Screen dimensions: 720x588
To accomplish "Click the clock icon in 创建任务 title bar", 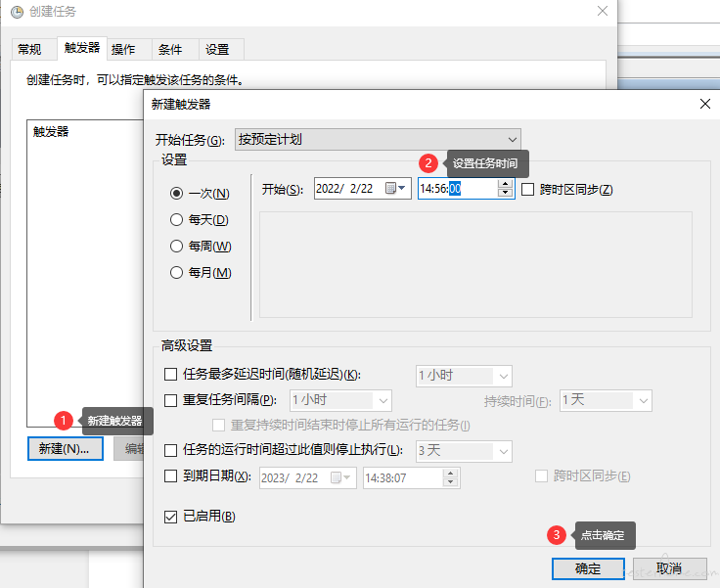I will [17, 12].
